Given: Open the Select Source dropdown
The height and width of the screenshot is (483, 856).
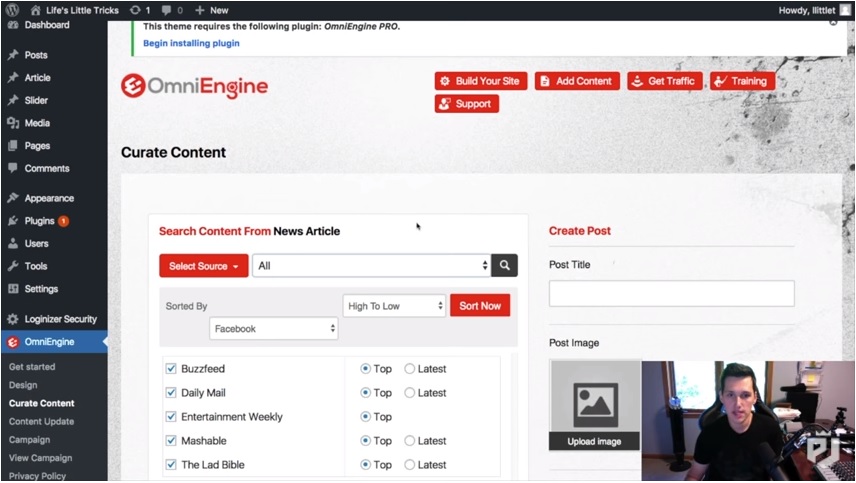Looking at the screenshot, I should point(204,266).
